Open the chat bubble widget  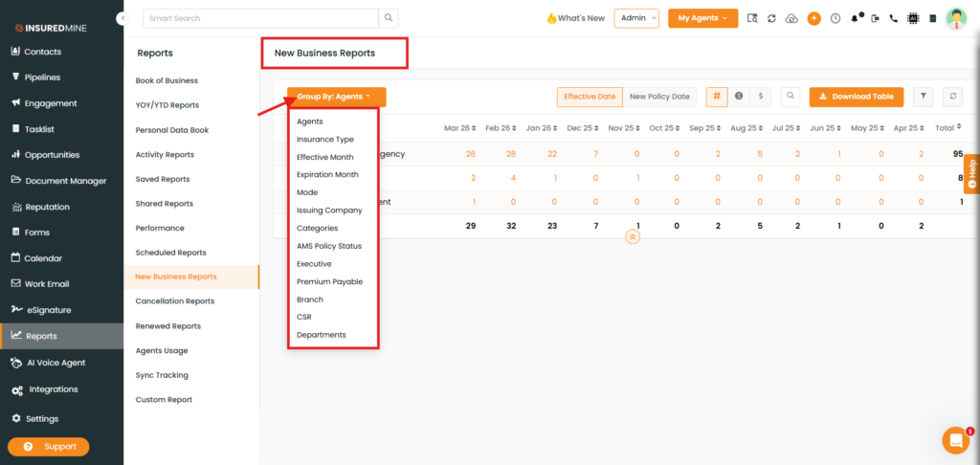pos(955,439)
